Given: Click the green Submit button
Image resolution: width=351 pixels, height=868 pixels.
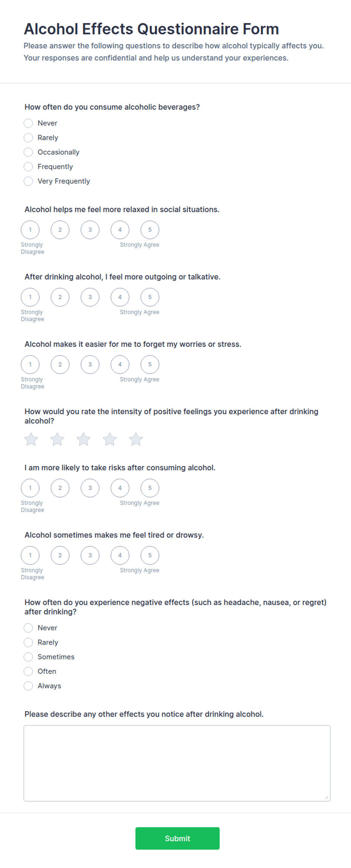Looking at the screenshot, I should point(177,838).
